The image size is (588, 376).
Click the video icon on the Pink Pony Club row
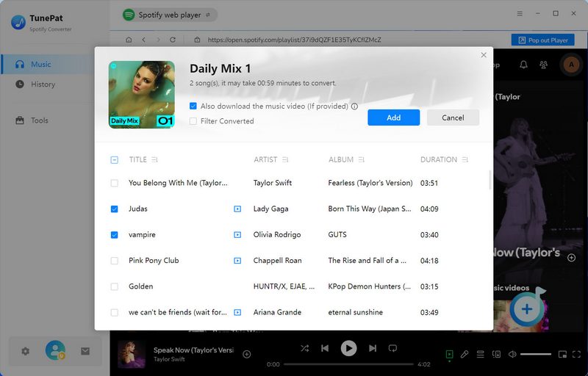(237, 261)
